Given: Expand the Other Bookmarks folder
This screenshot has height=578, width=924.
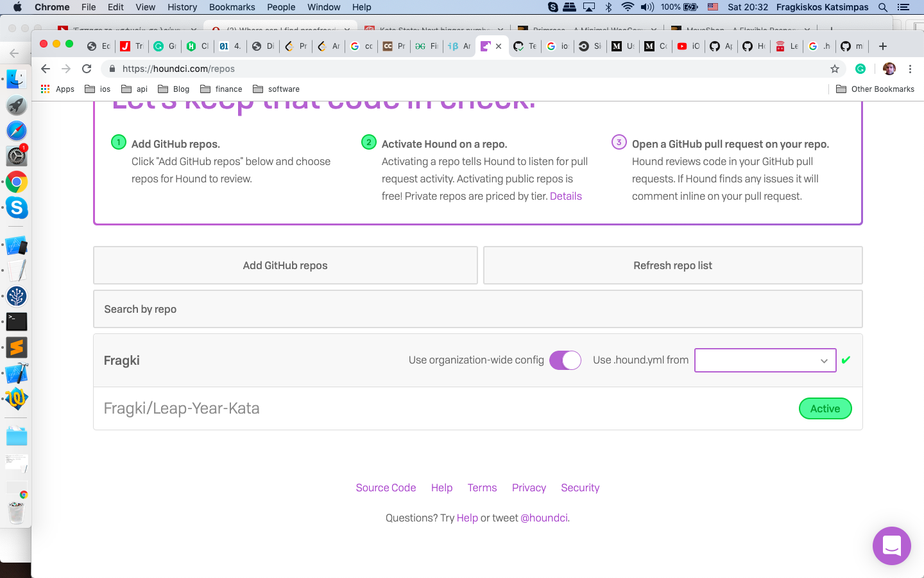Looking at the screenshot, I should 875,89.
